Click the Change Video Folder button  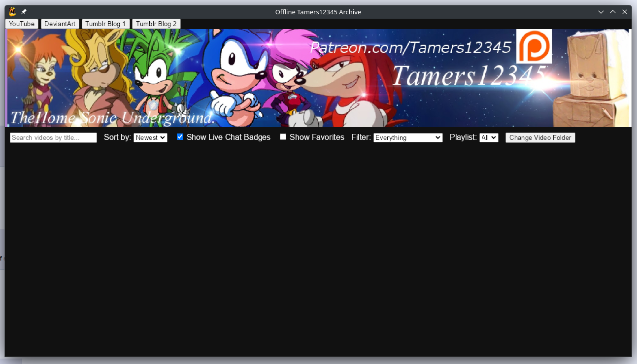tap(540, 138)
